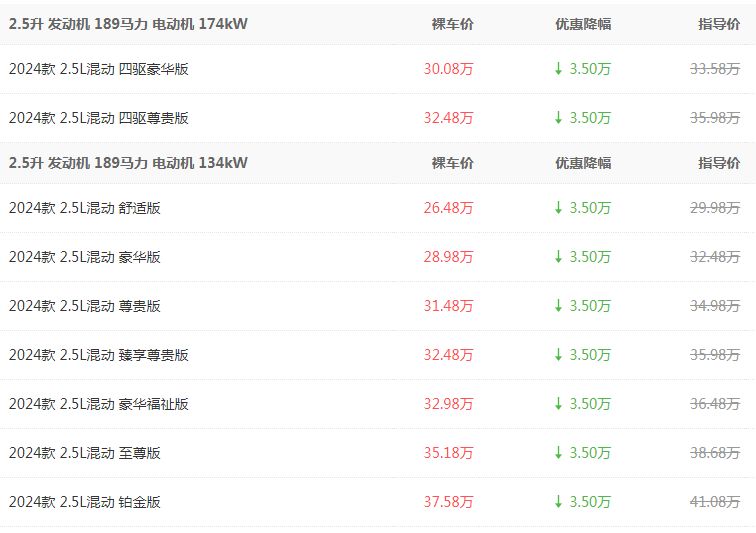Open the 2024款 2.5L混动 四驱尊贵版 model
Screen dimensions: 756x533
pos(98,118)
